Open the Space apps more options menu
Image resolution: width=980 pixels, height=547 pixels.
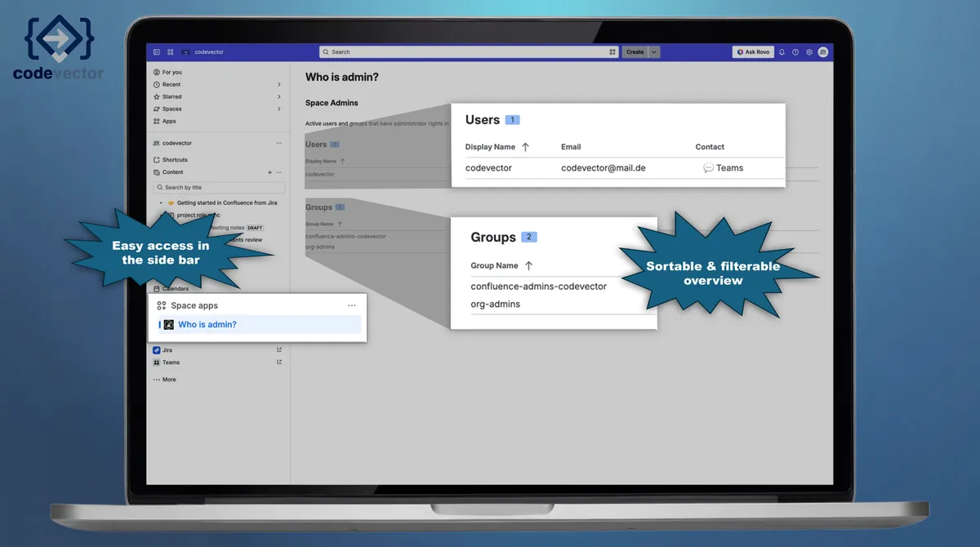(352, 305)
